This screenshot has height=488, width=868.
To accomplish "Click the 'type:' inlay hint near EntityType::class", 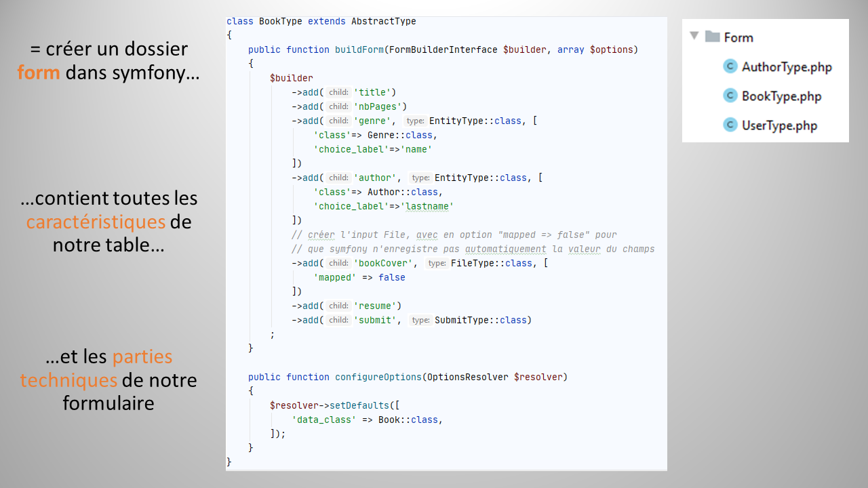I will [x=414, y=121].
